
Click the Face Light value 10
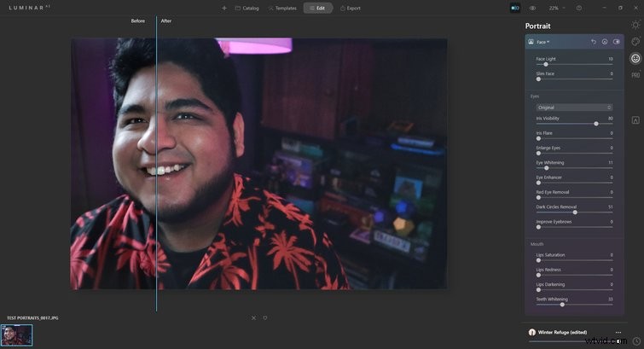click(611, 59)
